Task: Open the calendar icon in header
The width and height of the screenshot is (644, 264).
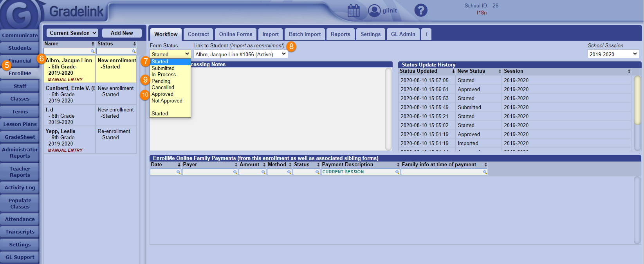Action: pos(353,11)
